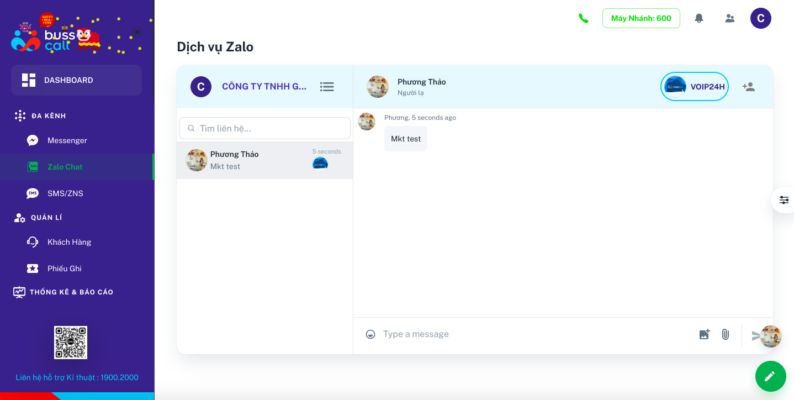
Task: Click the green pencil floating button
Action: tap(769, 376)
